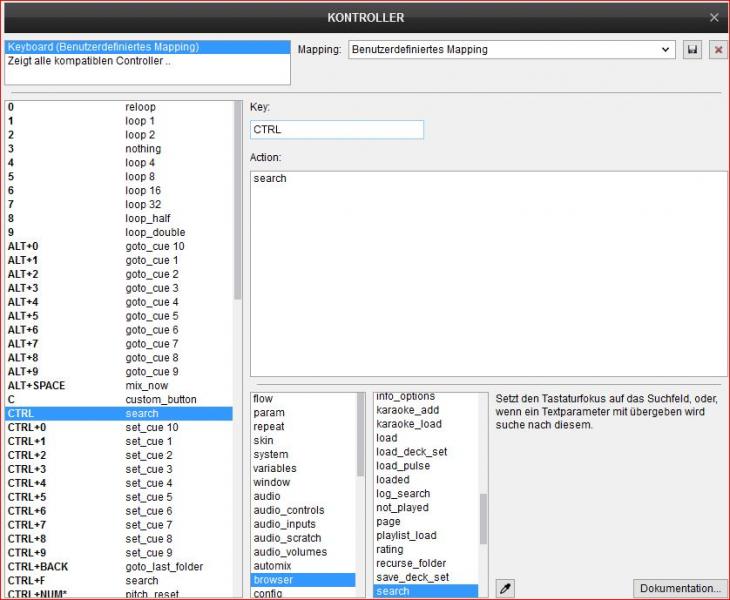
Task: Choose the variables category
Action: (303, 469)
